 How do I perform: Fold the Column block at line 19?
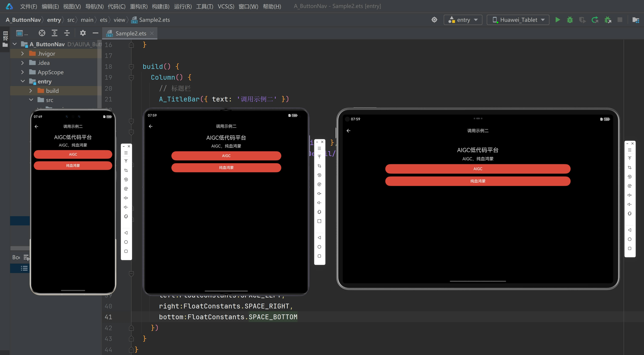(x=131, y=77)
